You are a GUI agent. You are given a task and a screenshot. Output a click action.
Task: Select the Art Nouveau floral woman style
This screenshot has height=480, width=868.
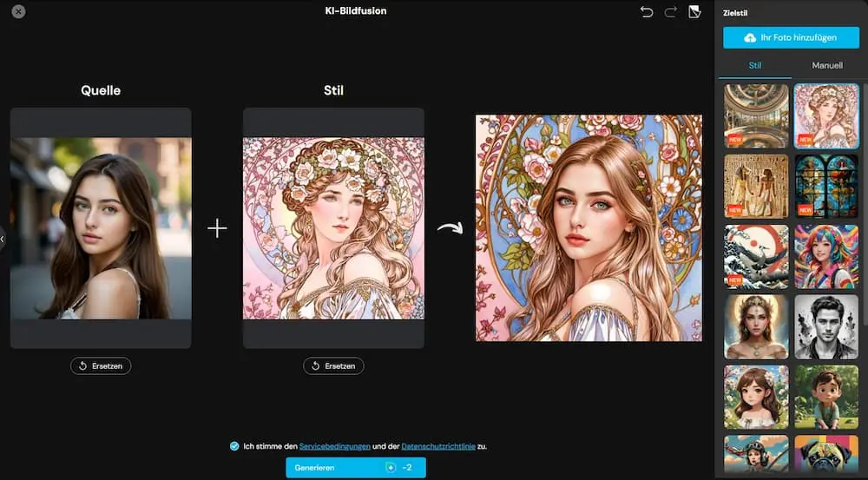(x=826, y=116)
